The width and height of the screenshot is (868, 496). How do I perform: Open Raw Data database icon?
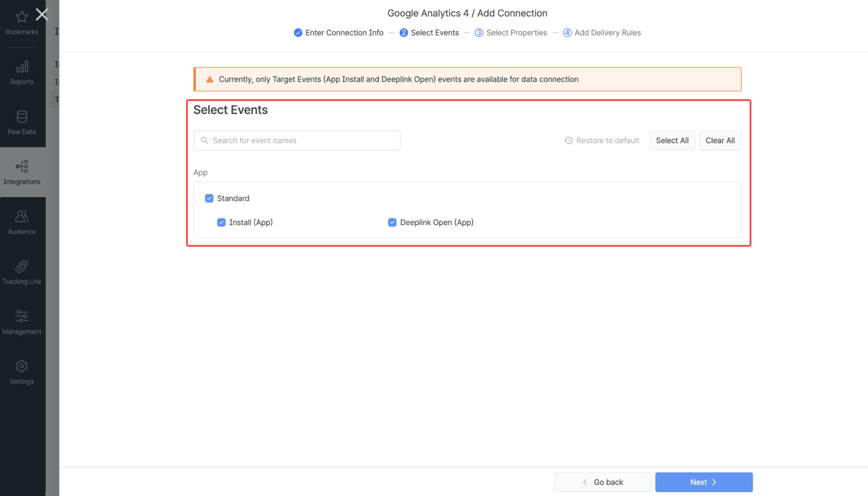(22, 117)
